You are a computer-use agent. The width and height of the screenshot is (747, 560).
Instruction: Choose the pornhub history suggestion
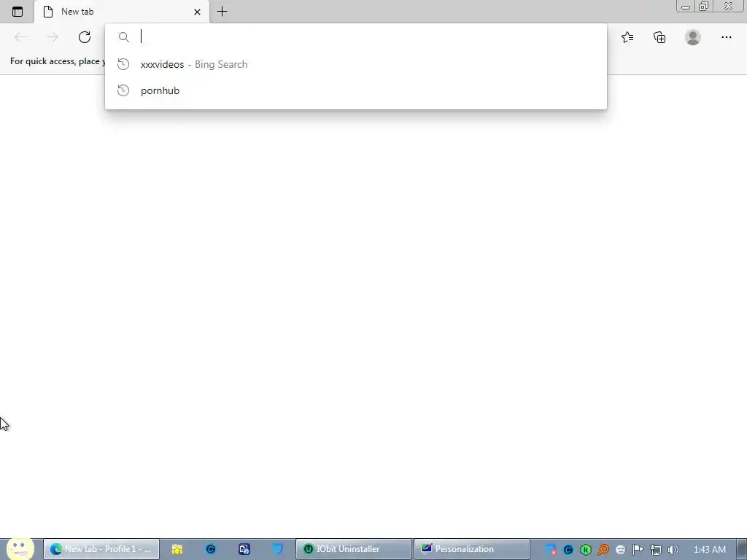pyautogui.click(x=355, y=90)
